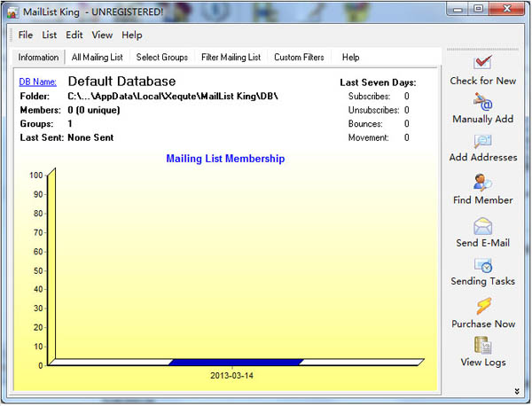Open the File menu
This screenshot has width=532, height=406.
[x=25, y=35]
